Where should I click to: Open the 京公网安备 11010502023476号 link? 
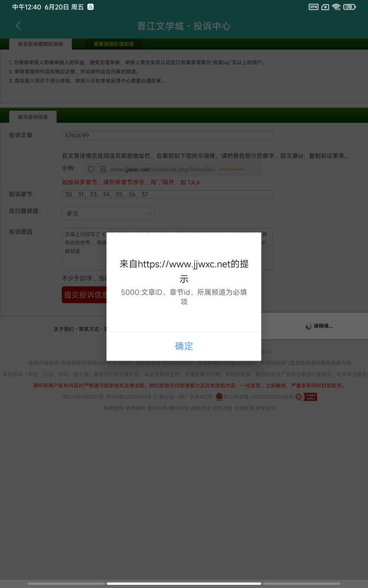259,396
